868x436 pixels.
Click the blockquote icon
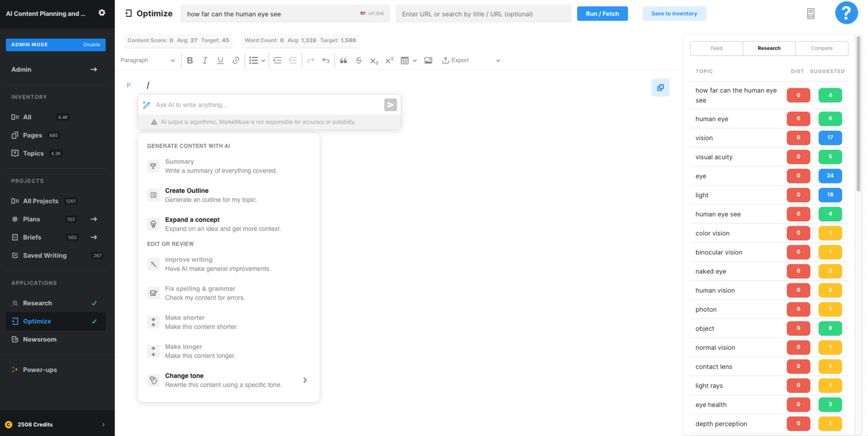click(x=343, y=60)
